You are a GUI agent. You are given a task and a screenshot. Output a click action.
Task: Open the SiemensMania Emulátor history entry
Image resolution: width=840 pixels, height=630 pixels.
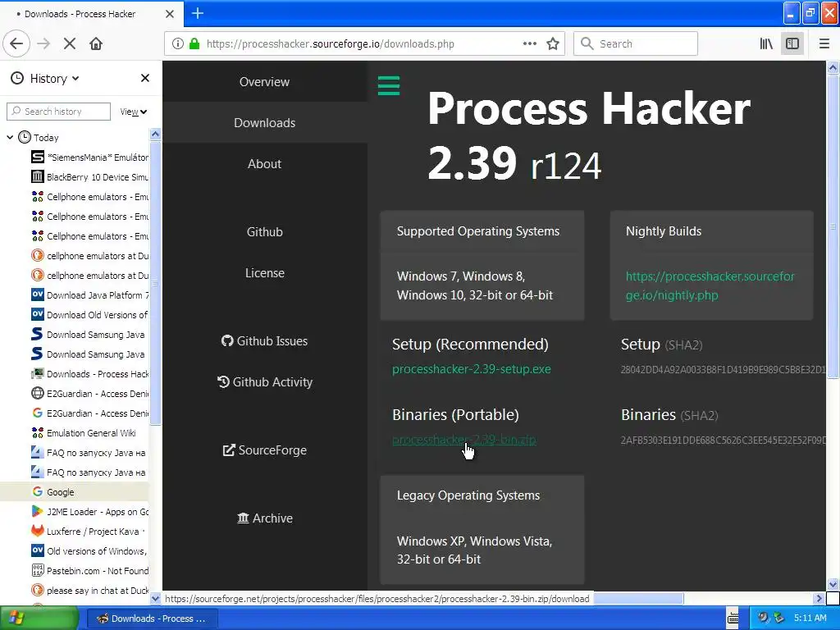point(90,157)
